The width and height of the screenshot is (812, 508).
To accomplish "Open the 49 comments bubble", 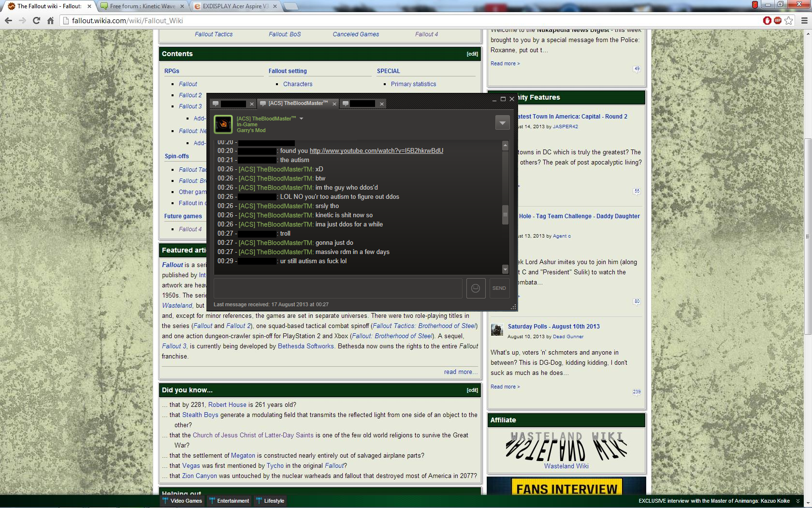I will point(637,69).
